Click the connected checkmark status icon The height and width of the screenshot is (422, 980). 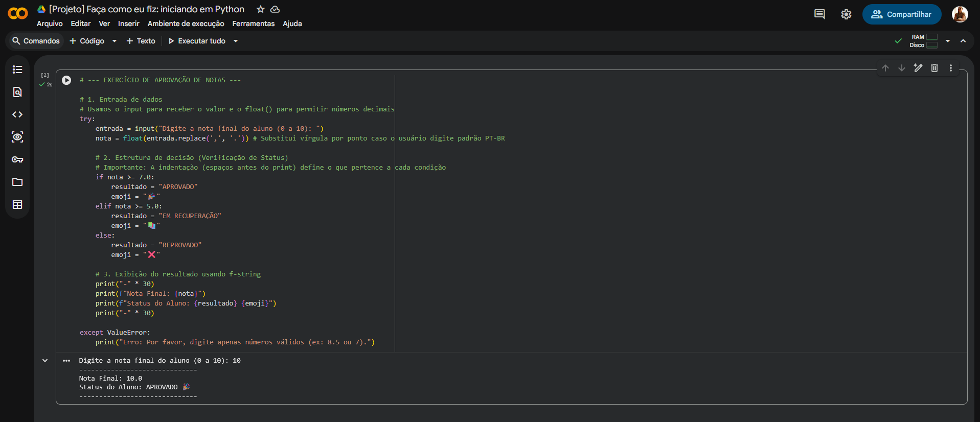click(x=898, y=41)
